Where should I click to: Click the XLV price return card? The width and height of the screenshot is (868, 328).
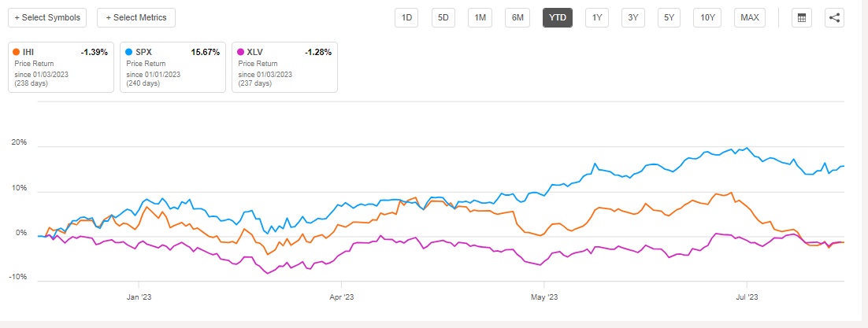coord(284,67)
